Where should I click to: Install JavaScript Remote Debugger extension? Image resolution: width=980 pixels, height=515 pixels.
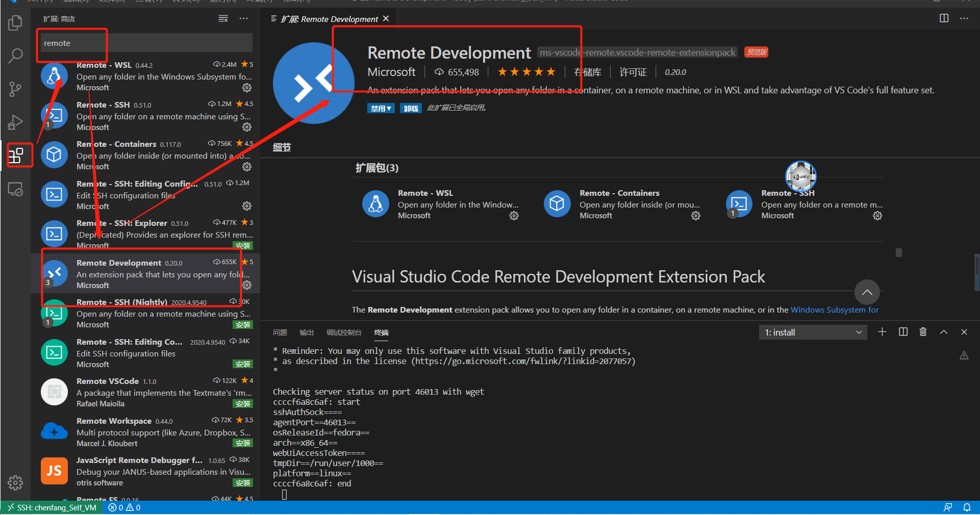pyautogui.click(x=243, y=482)
